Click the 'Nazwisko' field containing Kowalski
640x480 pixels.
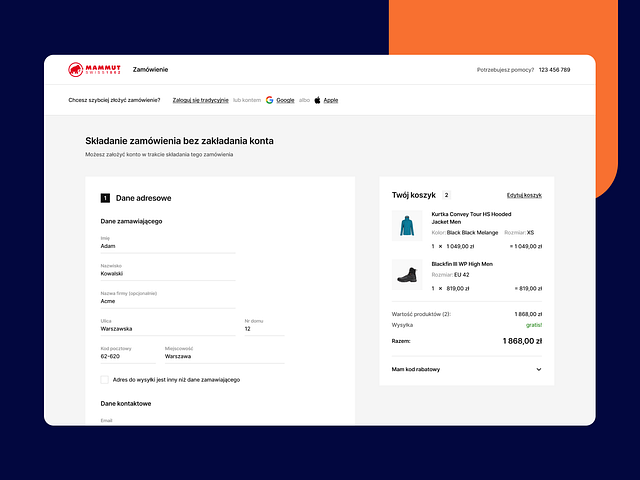pyautogui.click(x=167, y=273)
